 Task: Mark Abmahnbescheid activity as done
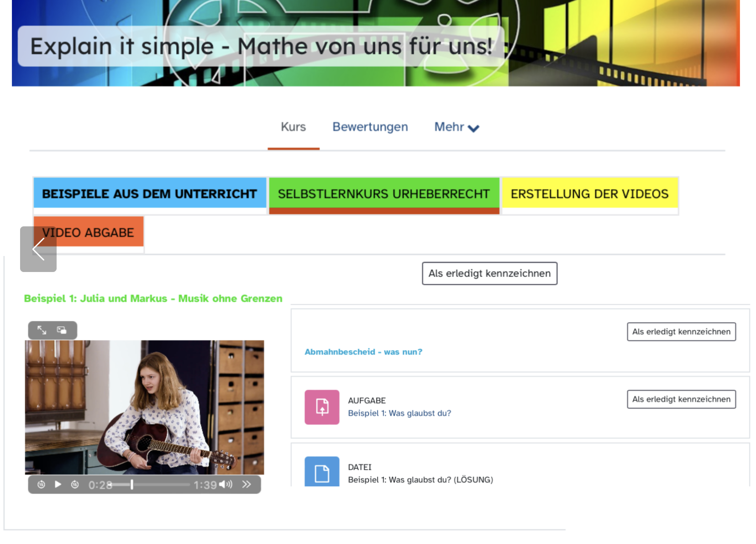click(681, 332)
